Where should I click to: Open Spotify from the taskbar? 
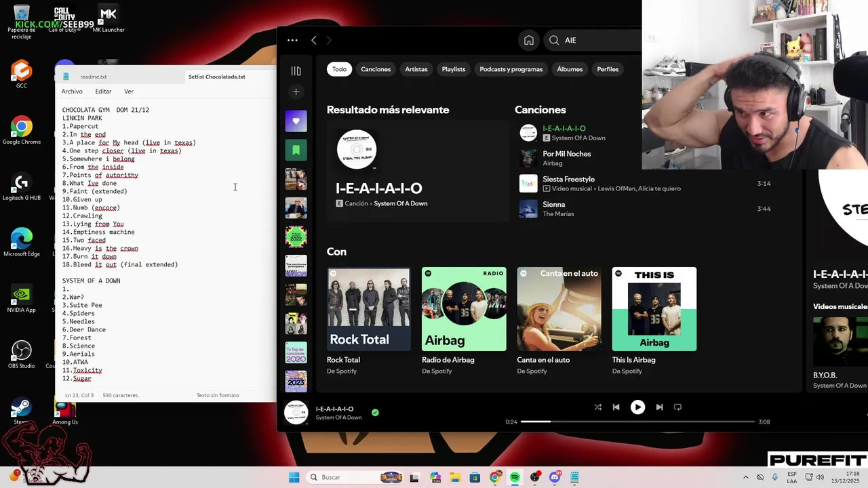pyautogui.click(x=515, y=477)
